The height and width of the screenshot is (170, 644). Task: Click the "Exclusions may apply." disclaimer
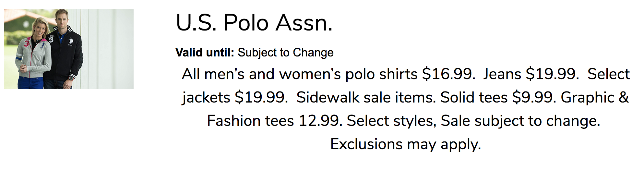click(405, 144)
